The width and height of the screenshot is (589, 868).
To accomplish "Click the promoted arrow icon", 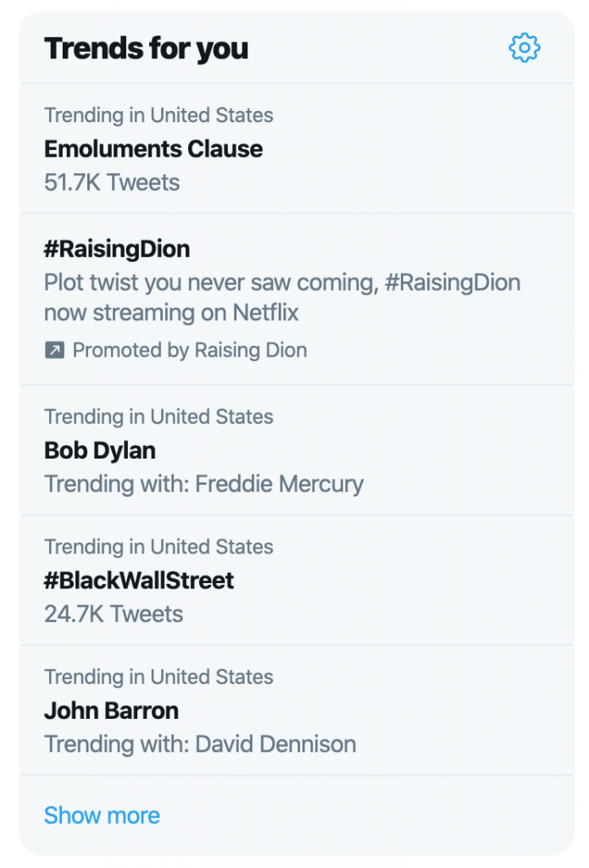I will coord(54,350).
